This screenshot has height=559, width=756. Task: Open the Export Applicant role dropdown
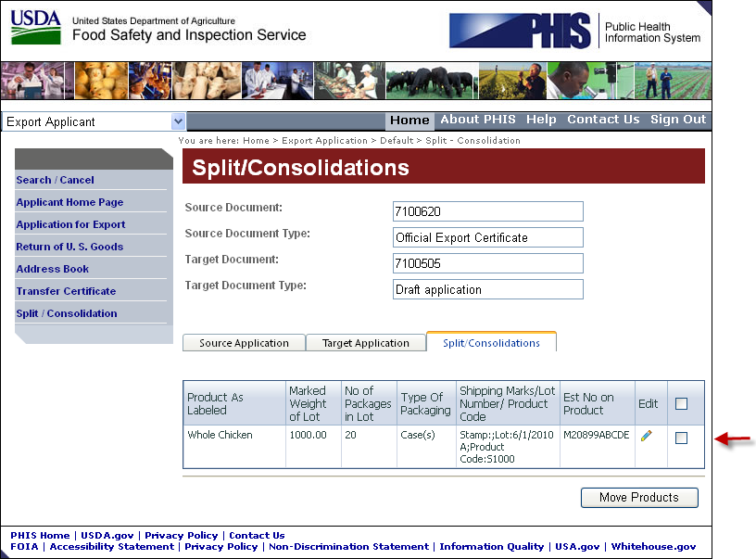[94, 121]
